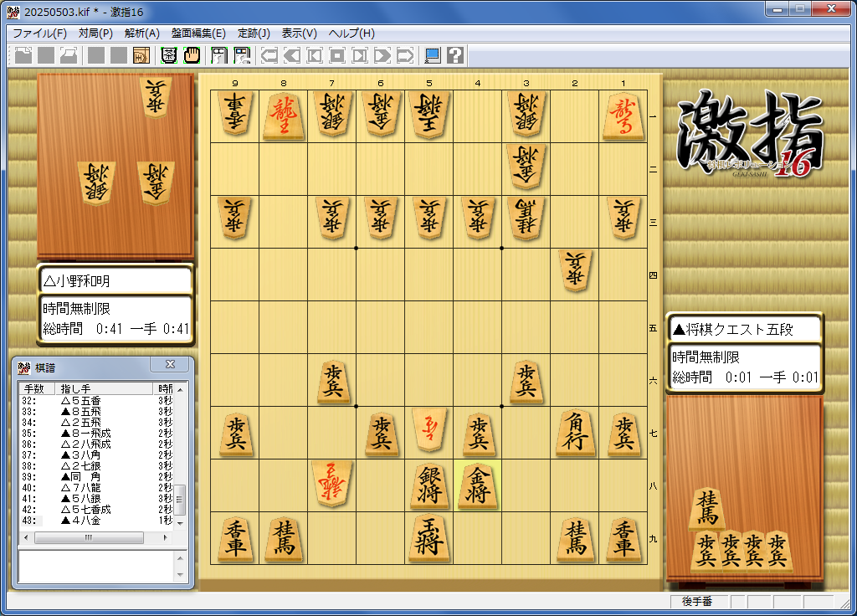Expand the 解析(A) menu
This screenshot has height=616, width=857.
click(141, 33)
